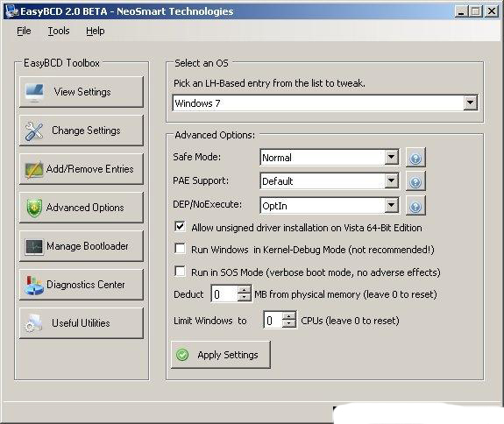This screenshot has height=424, width=504.
Task: Click the Manage Bootloader monitor icon
Action: coord(34,247)
